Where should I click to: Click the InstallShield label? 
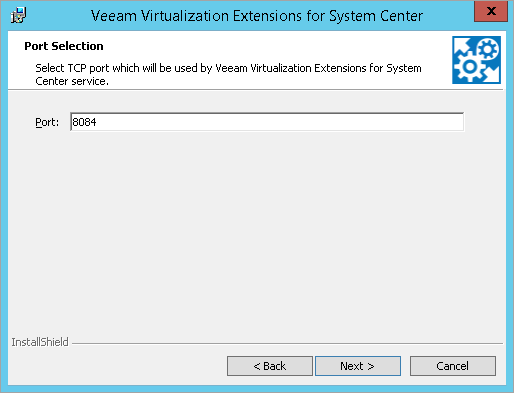[40, 342]
